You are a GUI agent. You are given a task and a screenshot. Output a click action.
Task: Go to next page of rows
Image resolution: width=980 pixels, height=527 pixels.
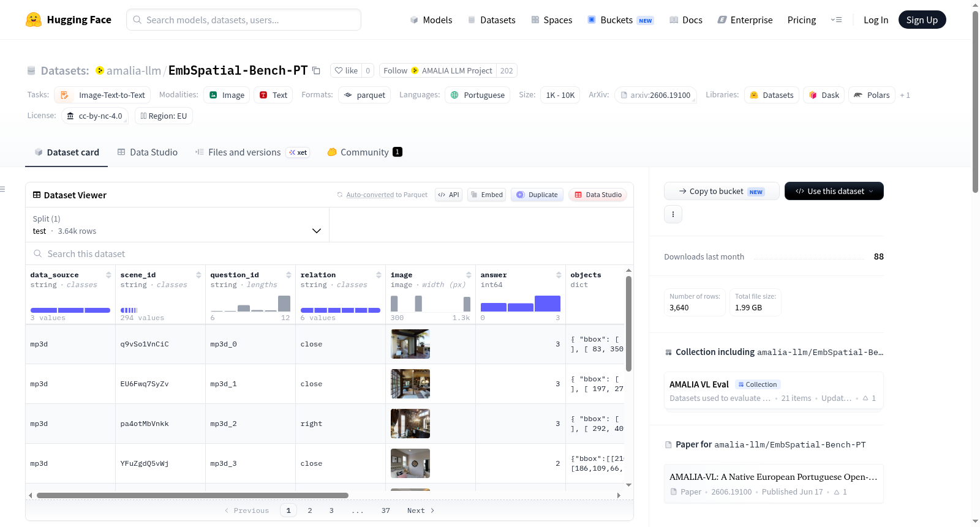pos(421,510)
